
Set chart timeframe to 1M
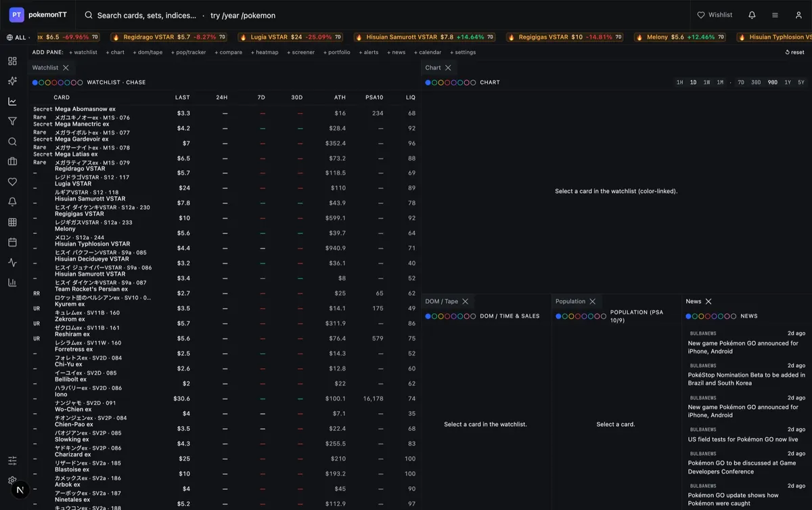720,83
